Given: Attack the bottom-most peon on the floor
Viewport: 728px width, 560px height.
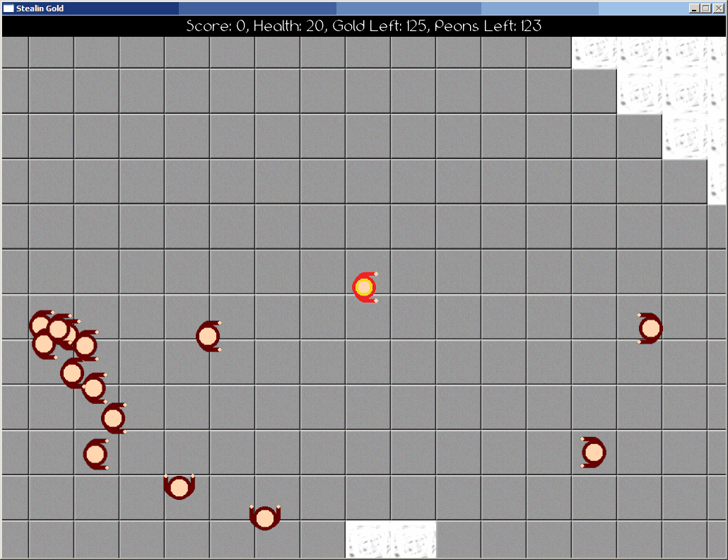Looking at the screenshot, I should pos(264,518).
